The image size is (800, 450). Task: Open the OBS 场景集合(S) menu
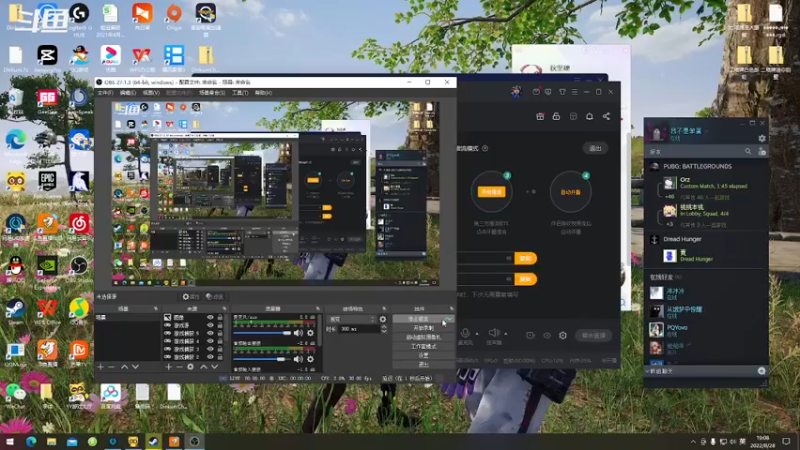[x=212, y=93]
